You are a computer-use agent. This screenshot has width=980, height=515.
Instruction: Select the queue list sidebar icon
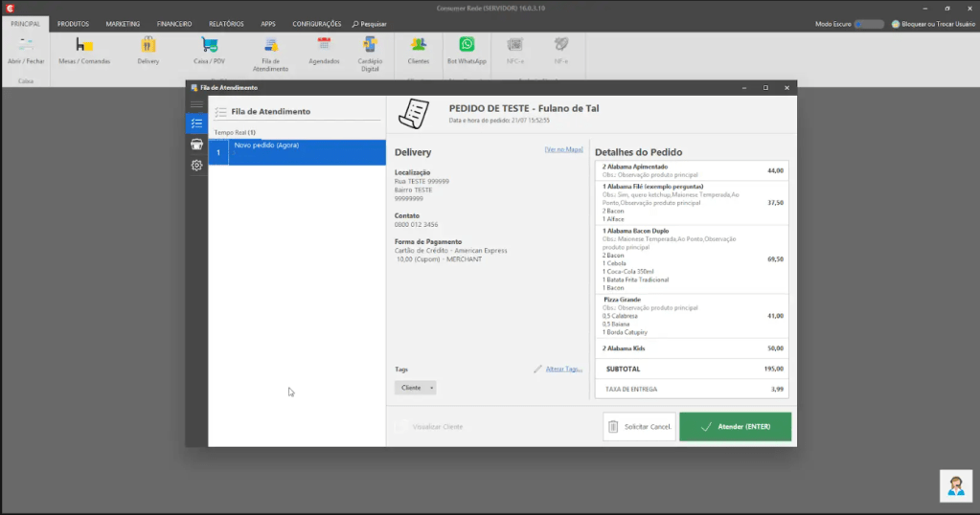point(197,123)
